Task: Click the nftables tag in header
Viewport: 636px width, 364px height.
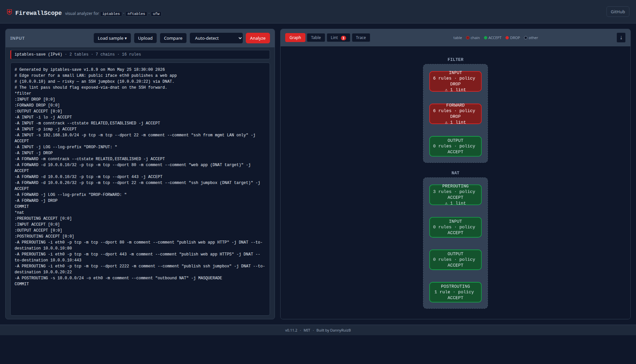Action: click(136, 14)
